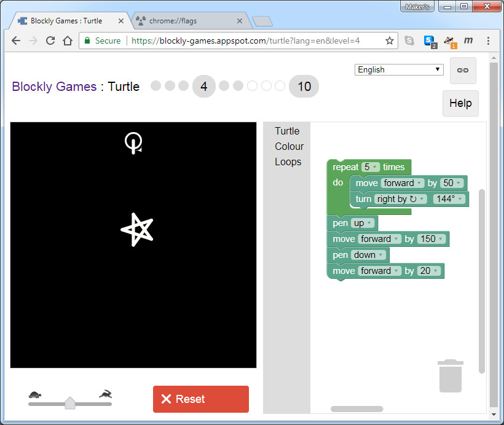The width and height of the screenshot is (504, 425).
Task: Close the chrome://flags tab
Action: 240,21
